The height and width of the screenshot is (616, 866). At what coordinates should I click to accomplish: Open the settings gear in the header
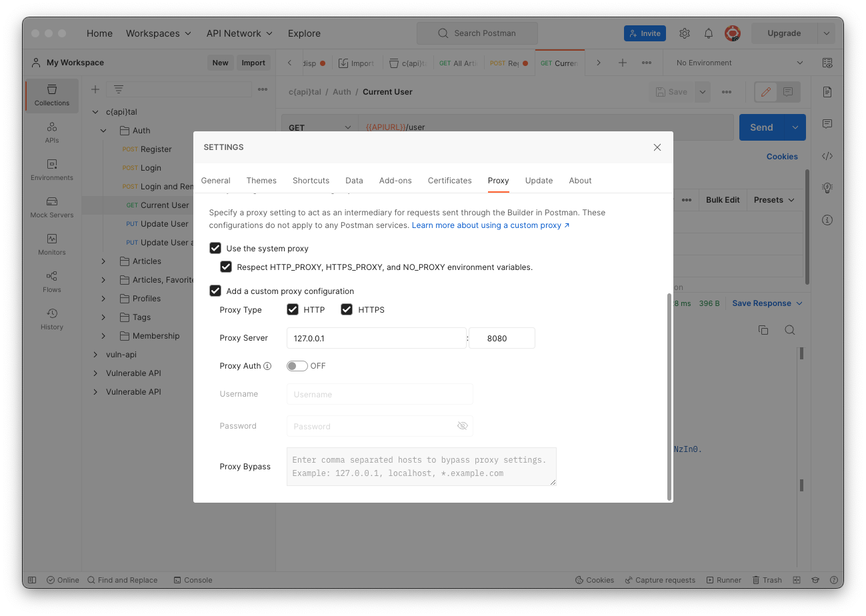[x=685, y=33]
